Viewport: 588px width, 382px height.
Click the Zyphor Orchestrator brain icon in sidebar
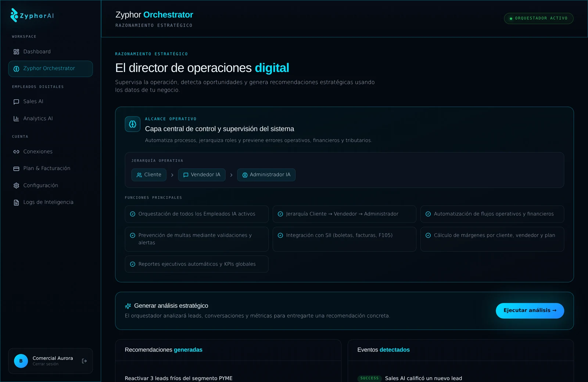click(16, 69)
